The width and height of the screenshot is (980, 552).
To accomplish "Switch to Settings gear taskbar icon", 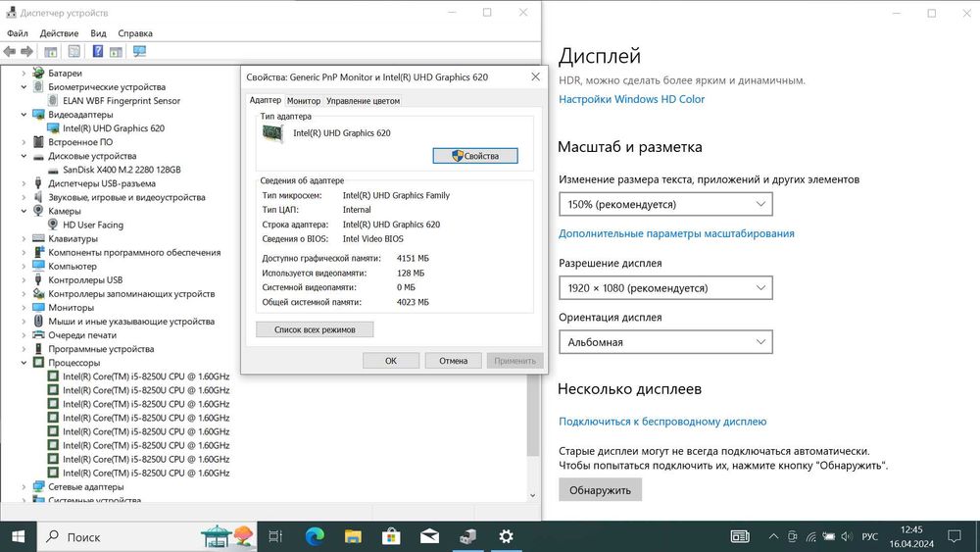I will click(x=506, y=536).
